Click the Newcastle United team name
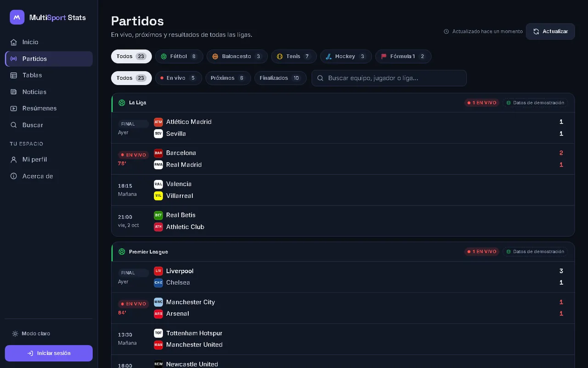The image size is (588, 368). [192, 364]
